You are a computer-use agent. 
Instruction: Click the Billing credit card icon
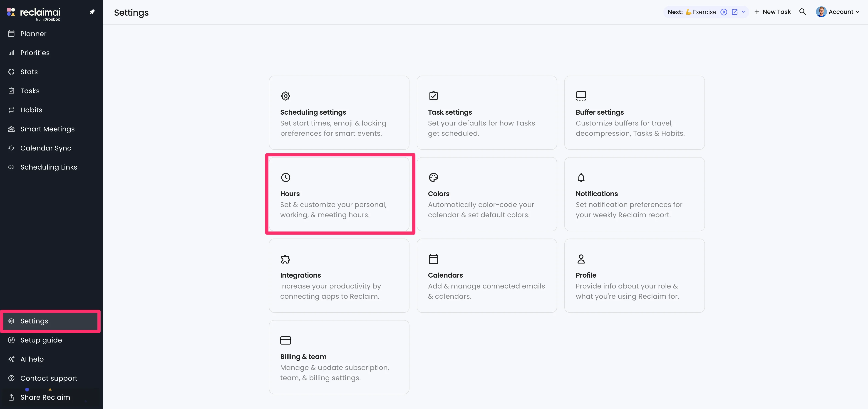(x=285, y=340)
